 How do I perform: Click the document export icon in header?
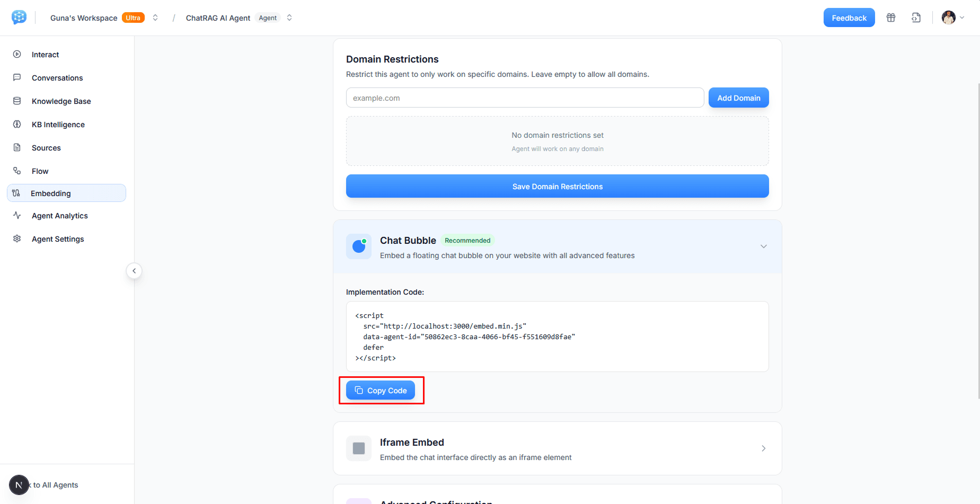[916, 17]
